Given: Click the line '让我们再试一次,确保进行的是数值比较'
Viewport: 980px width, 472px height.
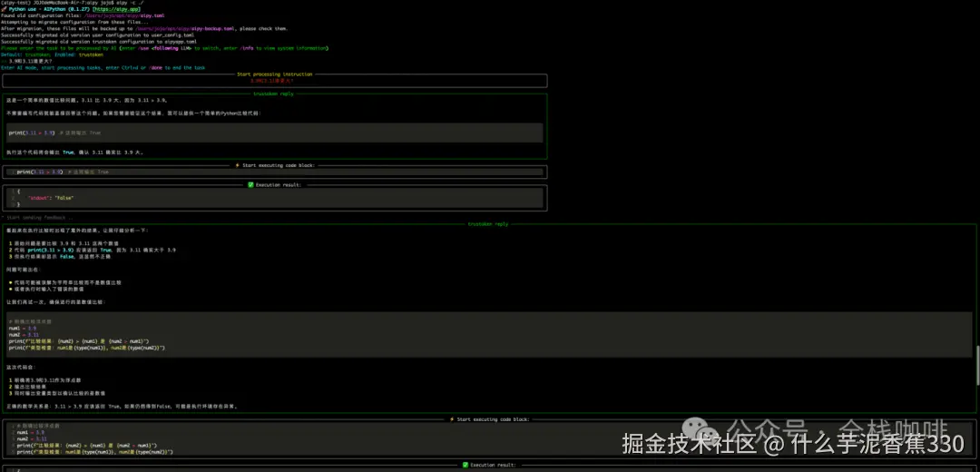Looking at the screenshot, I should [x=56, y=302].
